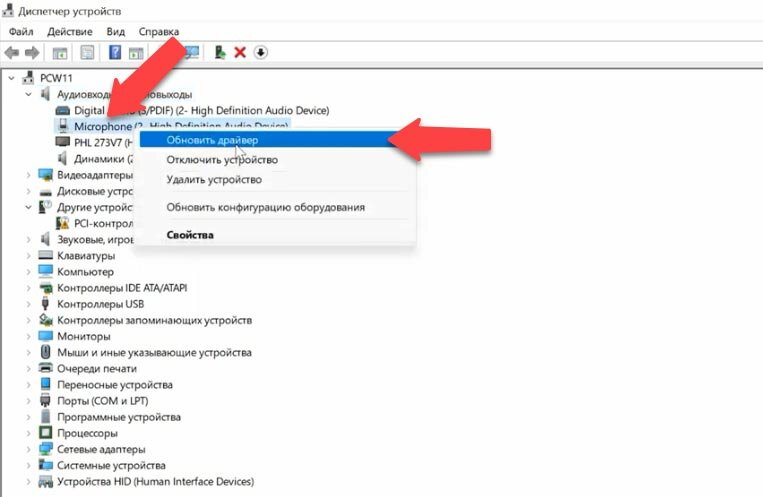This screenshot has width=763, height=497.
Task: Click the green Update driver toolbar icon
Action: point(220,52)
